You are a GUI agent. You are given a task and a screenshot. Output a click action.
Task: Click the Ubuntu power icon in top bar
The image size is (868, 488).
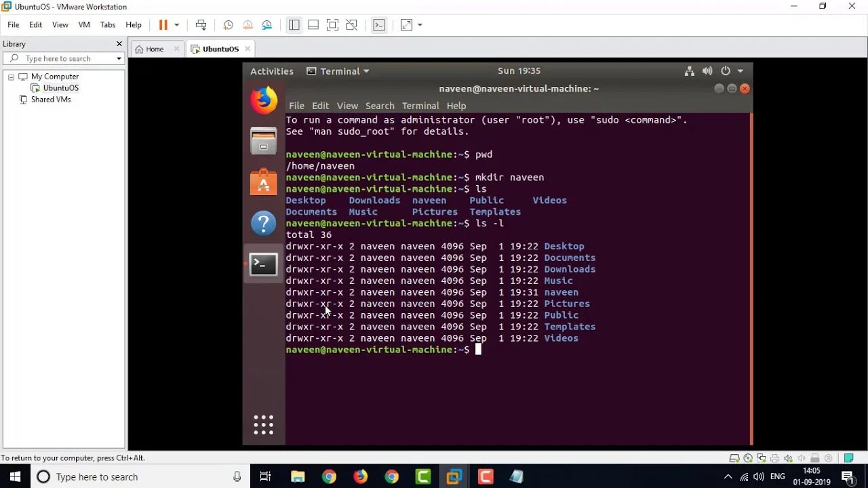point(725,71)
